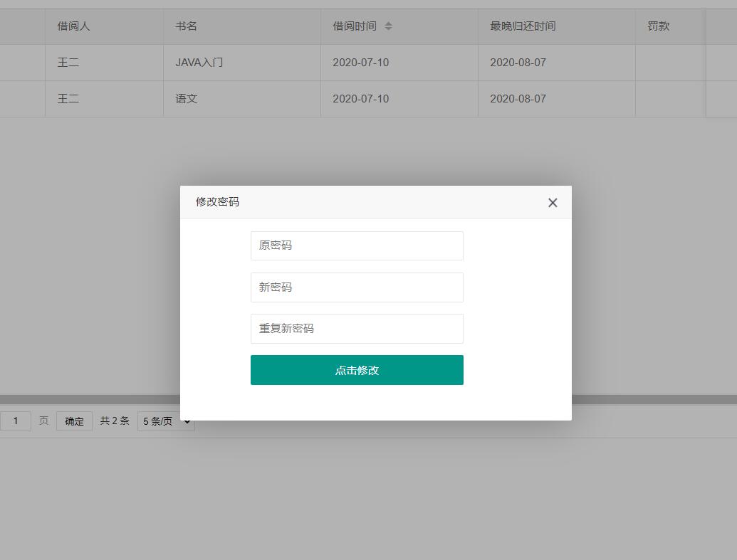Click the sort arrows beside 借阅时间

(388, 26)
